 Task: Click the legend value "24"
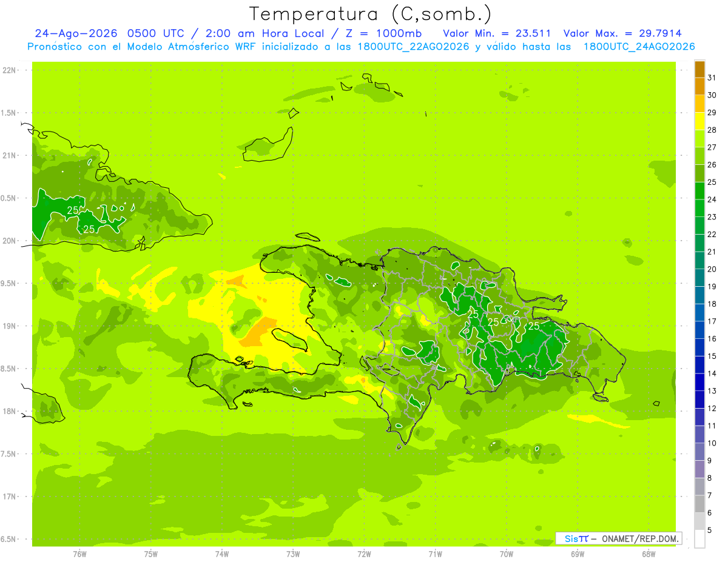pos(712,199)
